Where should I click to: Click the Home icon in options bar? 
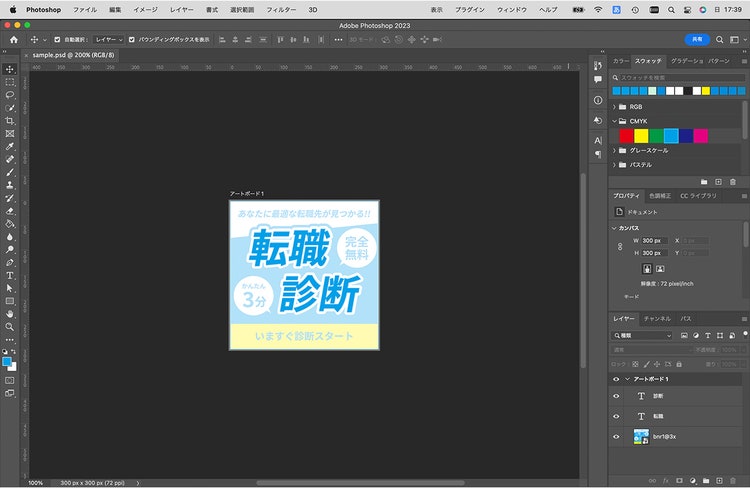tap(14, 40)
